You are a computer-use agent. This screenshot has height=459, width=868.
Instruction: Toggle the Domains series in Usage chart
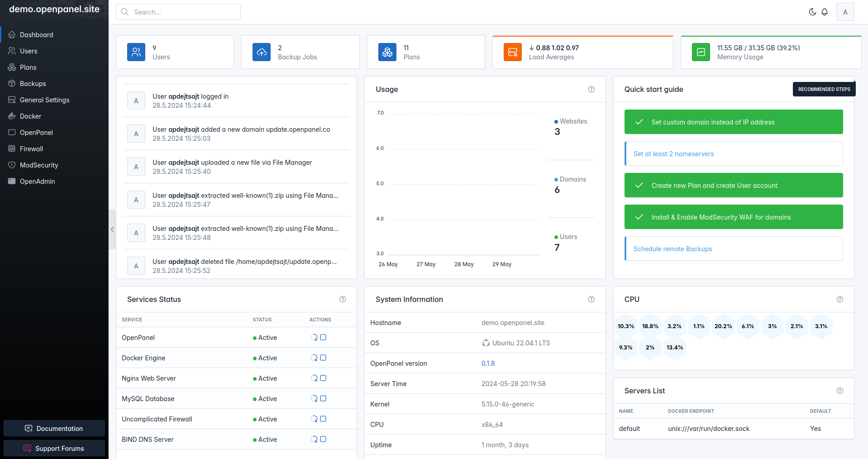coord(570,179)
